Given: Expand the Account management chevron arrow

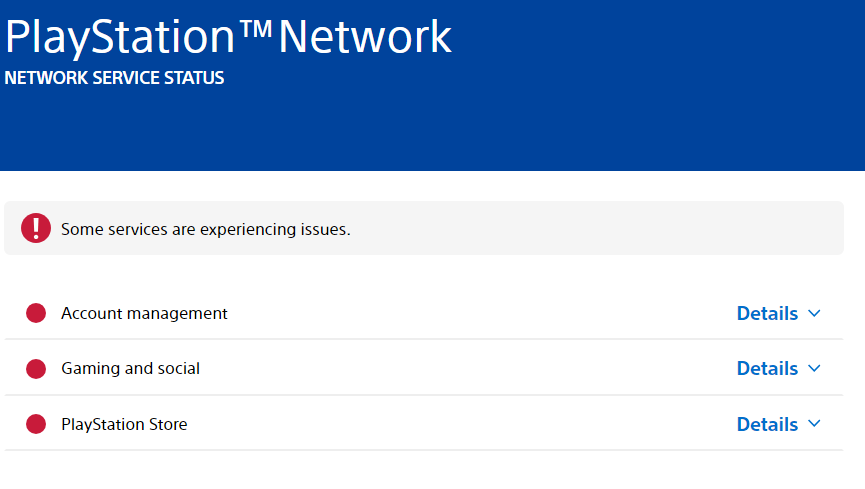Looking at the screenshot, I should pos(814,314).
